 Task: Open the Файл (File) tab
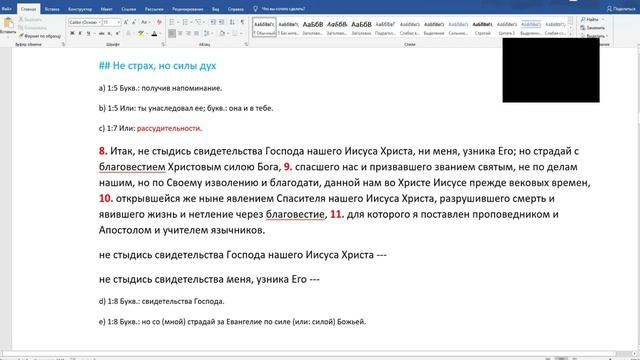coord(7,9)
